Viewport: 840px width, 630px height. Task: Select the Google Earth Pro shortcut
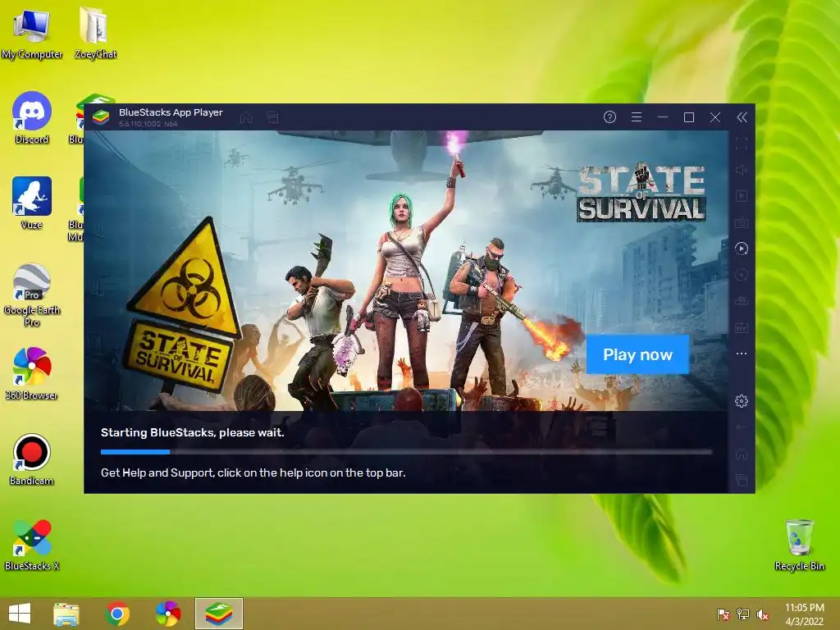click(x=32, y=294)
